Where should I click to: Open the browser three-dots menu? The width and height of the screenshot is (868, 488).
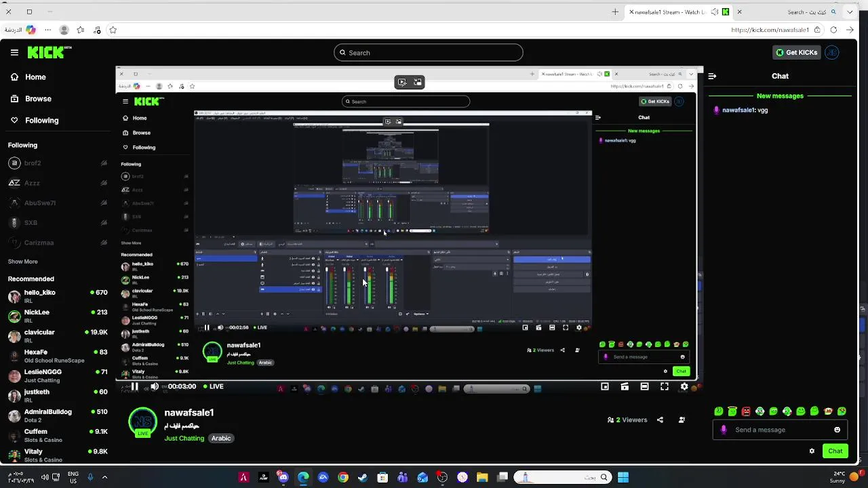[47, 30]
